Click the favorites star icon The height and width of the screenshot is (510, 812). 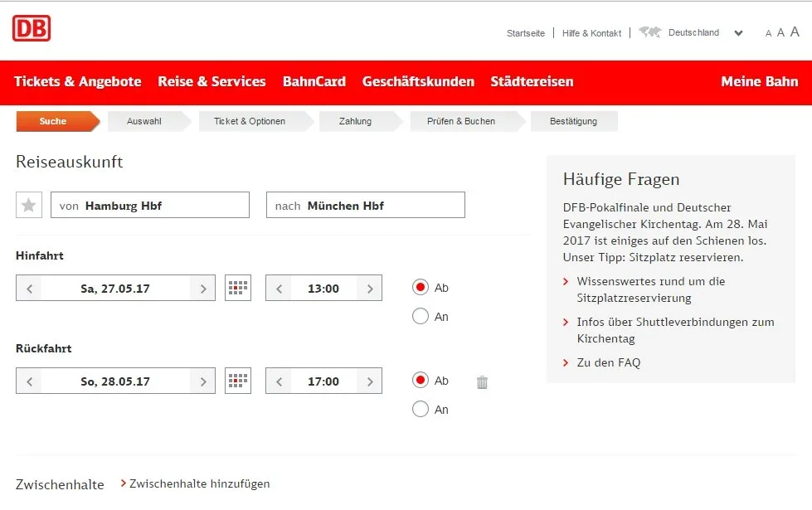[x=29, y=205]
